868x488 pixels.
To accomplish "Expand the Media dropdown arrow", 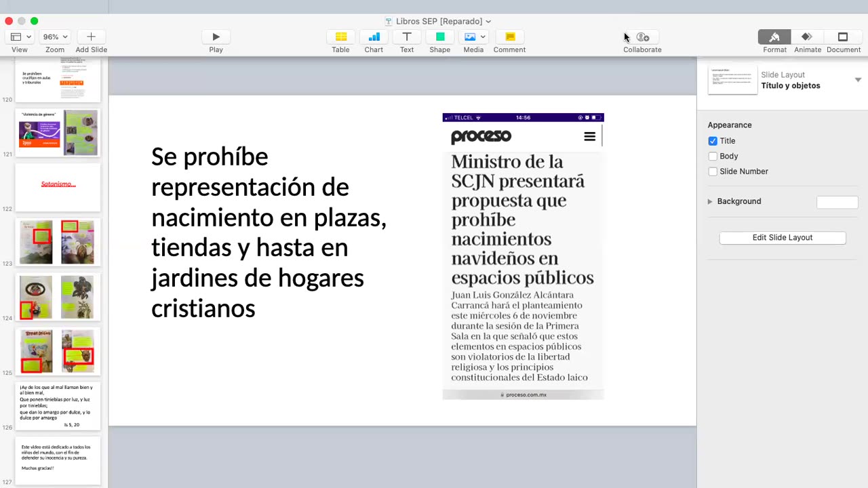I will (483, 37).
